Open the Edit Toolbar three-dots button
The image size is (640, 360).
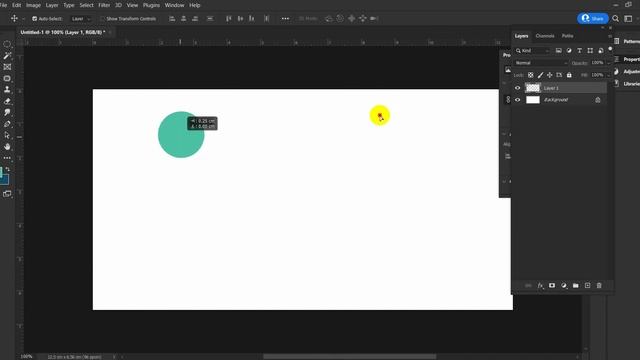[7, 158]
